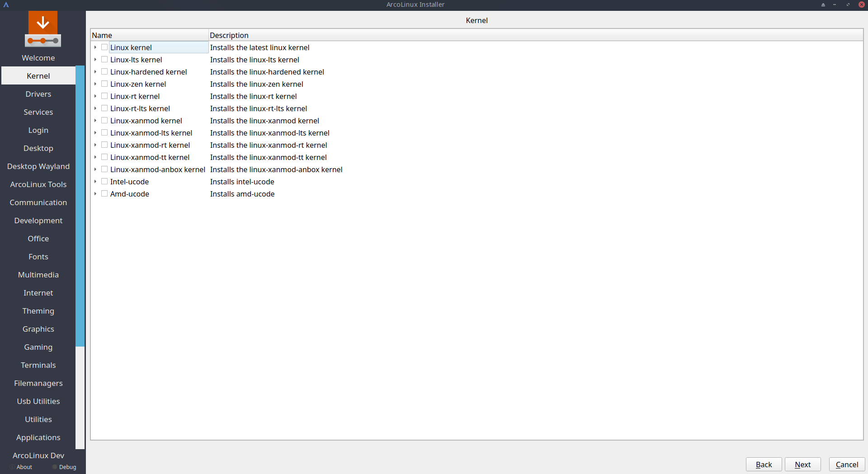Screen dimensions: 868x474
Task: Open the Filemanagers step
Action: coord(38,383)
